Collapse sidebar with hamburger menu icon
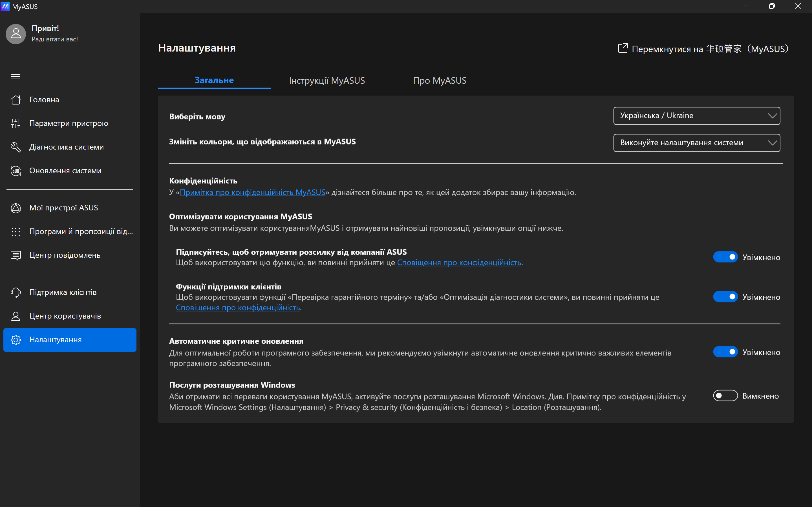The height and width of the screenshot is (507, 812). (16, 77)
